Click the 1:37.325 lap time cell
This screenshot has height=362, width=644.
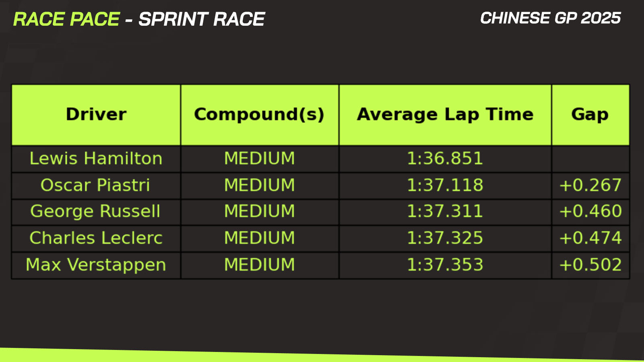[x=445, y=239]
